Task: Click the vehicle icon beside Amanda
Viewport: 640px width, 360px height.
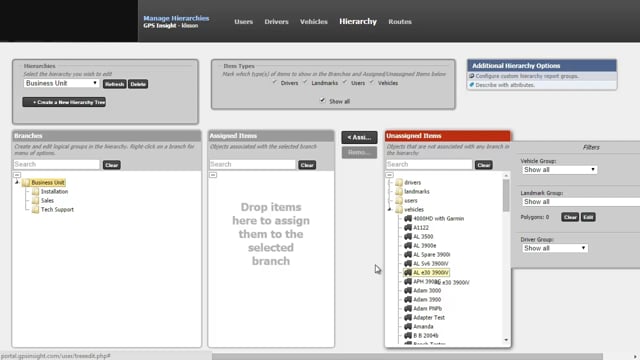Action: point(408,326)
